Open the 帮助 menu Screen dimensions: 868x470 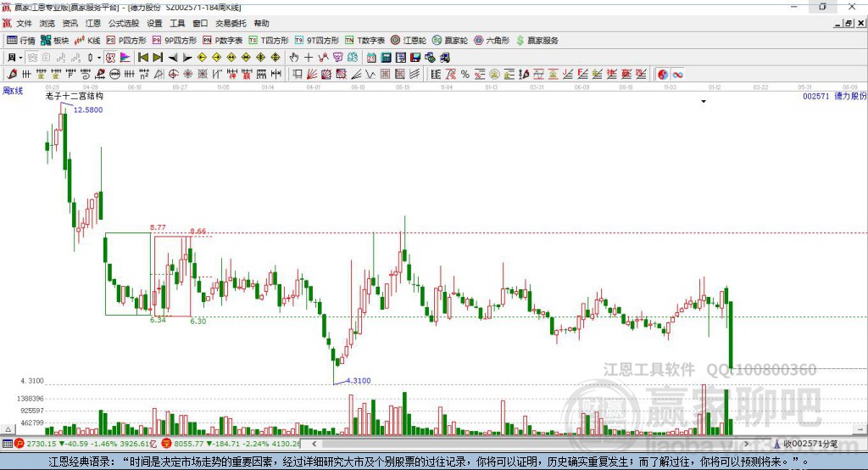[261, 23]
